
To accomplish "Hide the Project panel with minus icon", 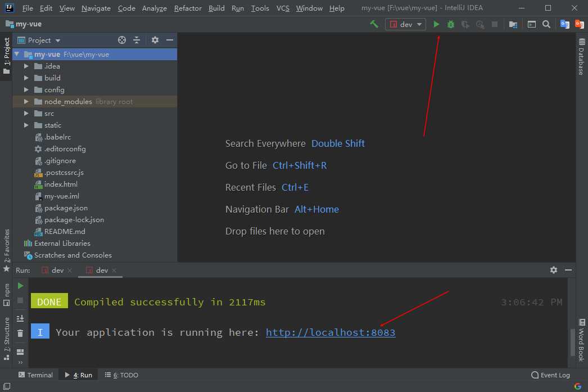I will coord(170,40).
